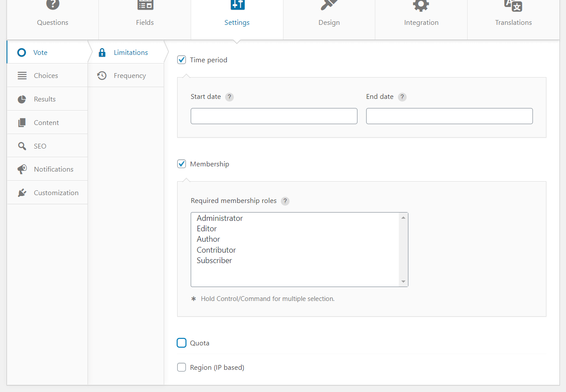Click the roles list scroll-down arrow

(404, 282)
